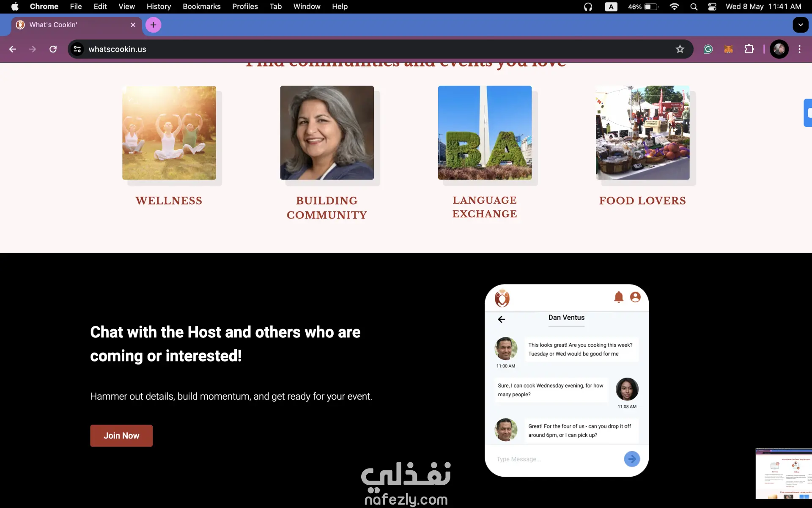Expand the tab search dropdown arrow
Viewport: 812px width, 508px height.
tap(800, 25)
